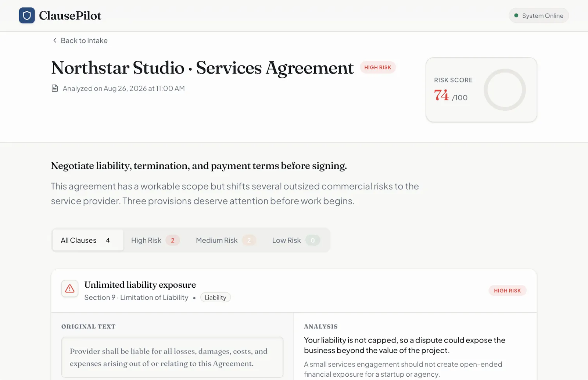The image size is (588, 380).
Task: Click Analyzed on Aug 26, 2026 timestamp
Action: 123,88
